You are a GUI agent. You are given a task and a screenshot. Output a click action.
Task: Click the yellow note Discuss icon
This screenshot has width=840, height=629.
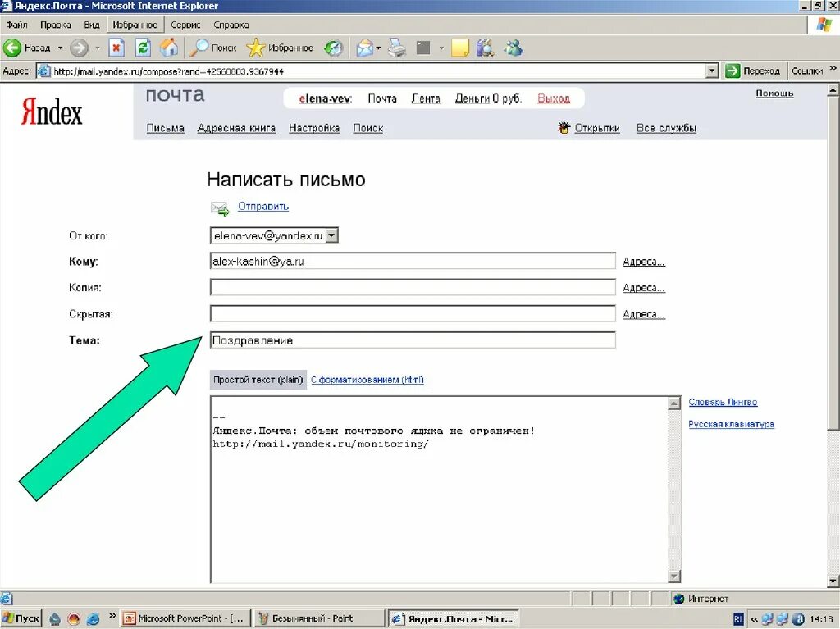click(459, 48)
